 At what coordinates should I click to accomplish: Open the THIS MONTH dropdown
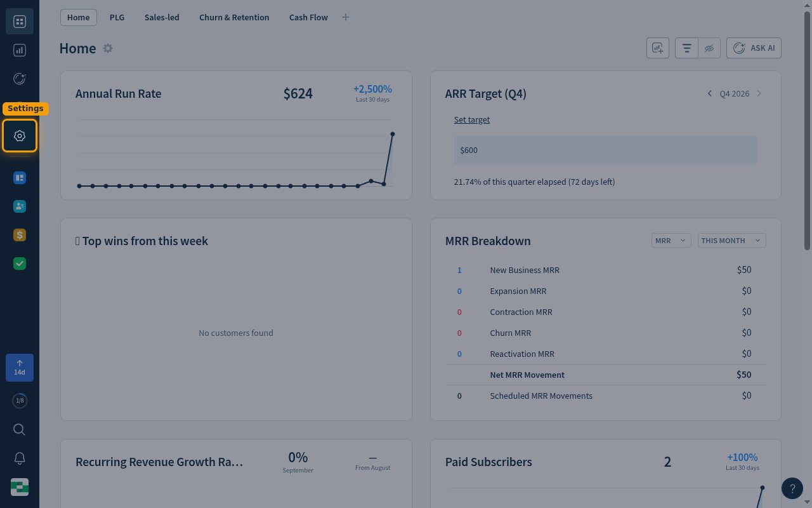[x=731, y=241]
